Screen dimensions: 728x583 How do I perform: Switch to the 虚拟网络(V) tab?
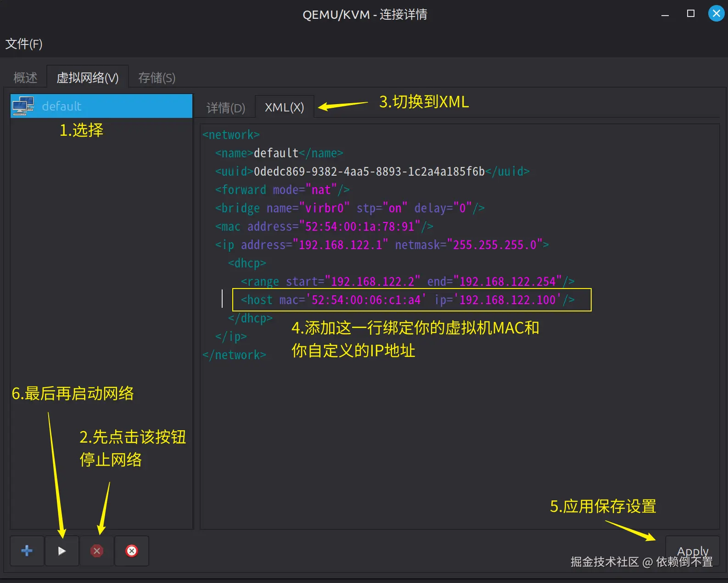(87, 78)
